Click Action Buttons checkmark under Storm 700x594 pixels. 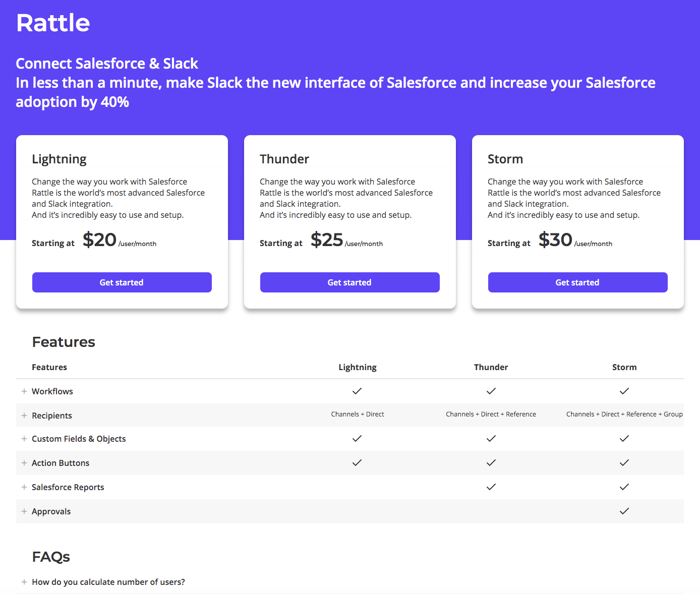(624, 462)
